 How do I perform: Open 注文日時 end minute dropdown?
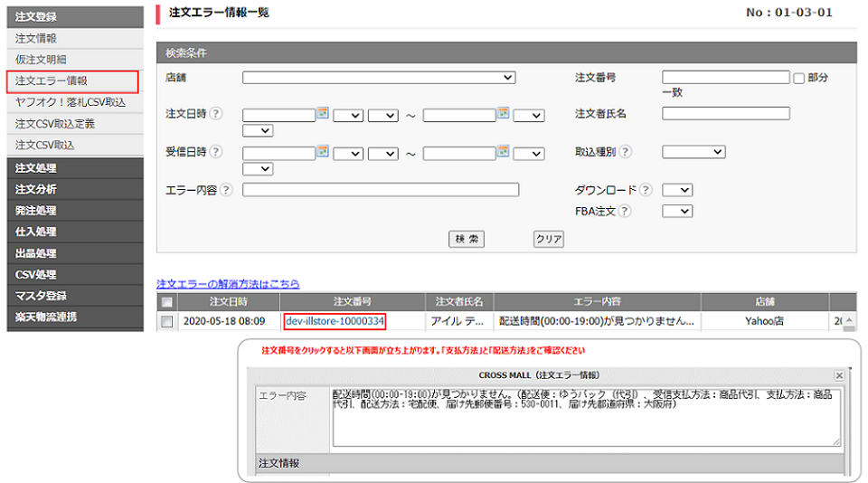(x=258, y=131)
